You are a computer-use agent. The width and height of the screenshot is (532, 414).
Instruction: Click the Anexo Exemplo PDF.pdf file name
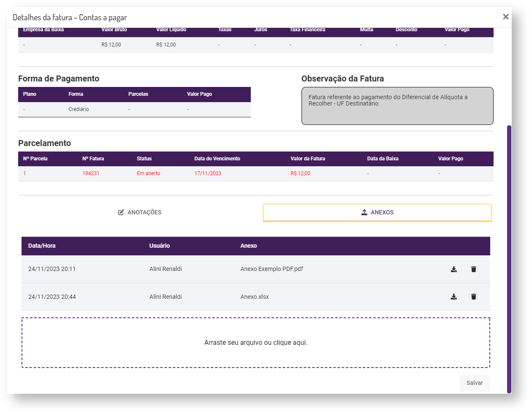point(271,269)
